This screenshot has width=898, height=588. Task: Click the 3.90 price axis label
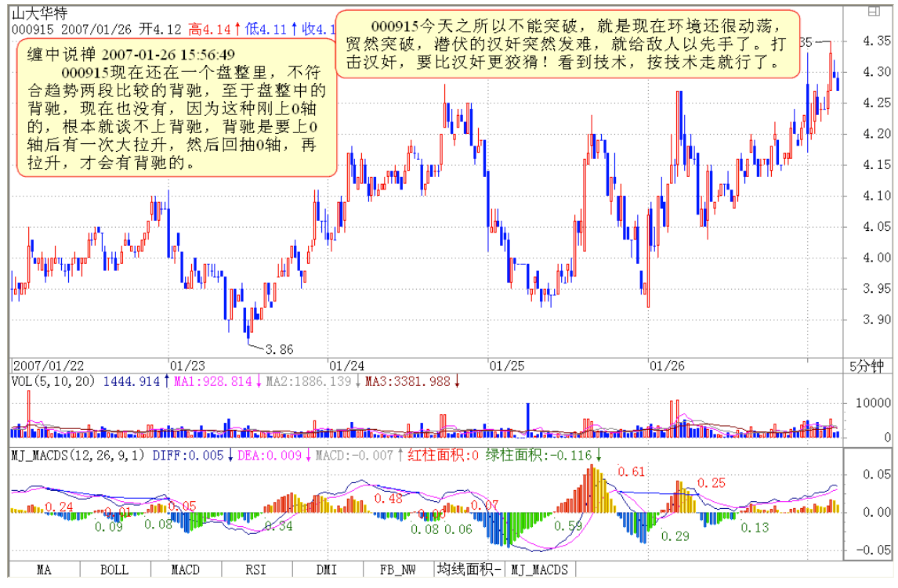(x=877, y=319)
